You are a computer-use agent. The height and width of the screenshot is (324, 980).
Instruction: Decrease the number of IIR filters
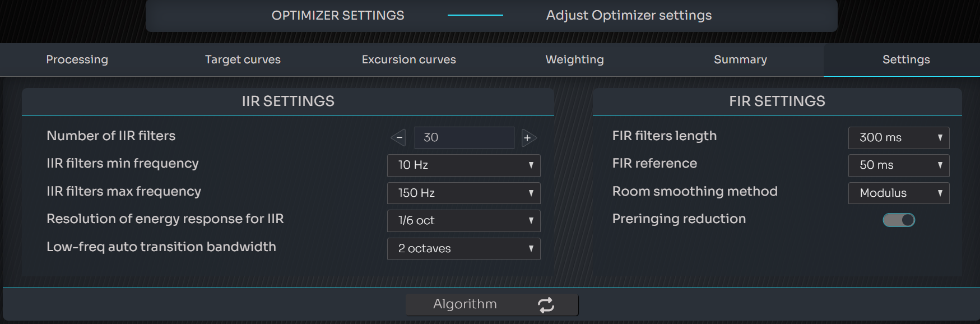[398, 137]
